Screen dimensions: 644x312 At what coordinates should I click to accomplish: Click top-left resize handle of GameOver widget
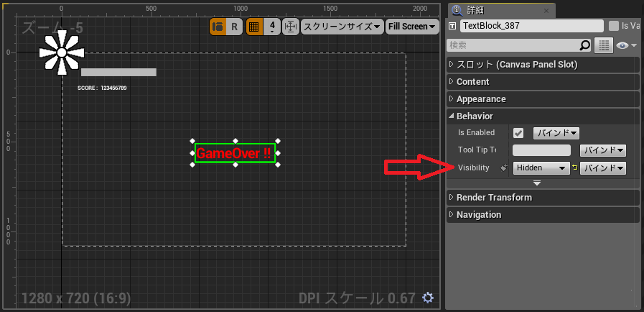[192, 141]
